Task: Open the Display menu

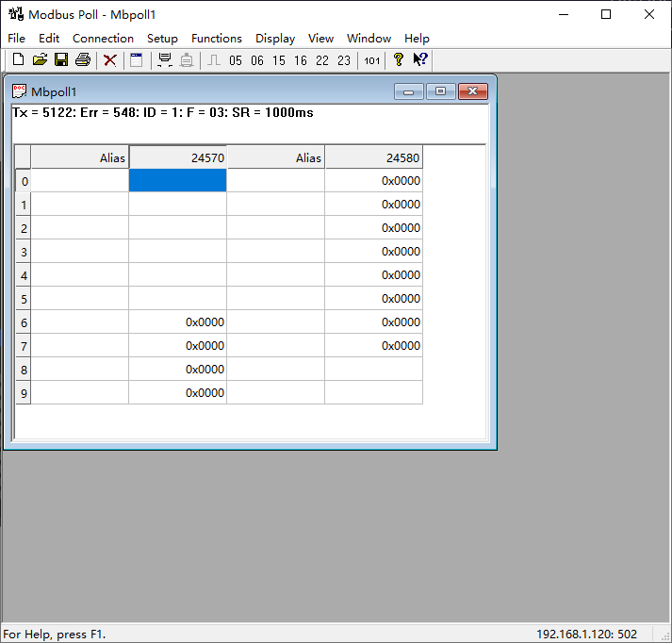Action: coord(275,39)
